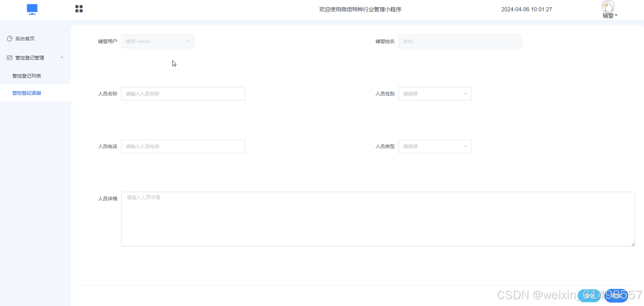Click the blue monitor logo icon
This screenshot has width=644, height=306.
pyautogui.click(x=32, y=10)
